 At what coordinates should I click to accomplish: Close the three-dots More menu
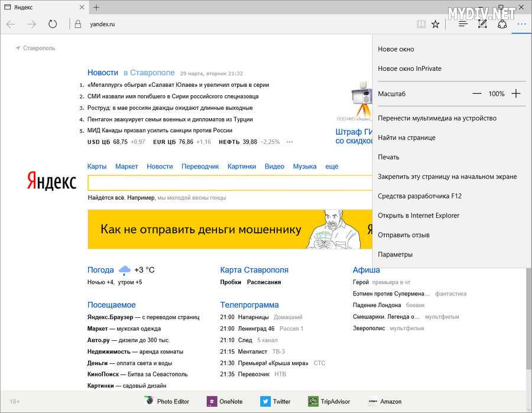pos(521,24)
